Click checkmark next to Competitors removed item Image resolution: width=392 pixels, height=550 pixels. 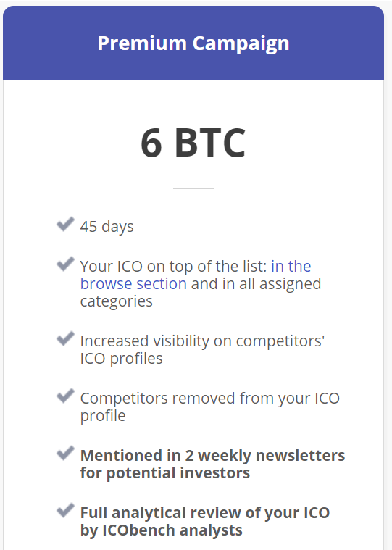coord(65,396)
